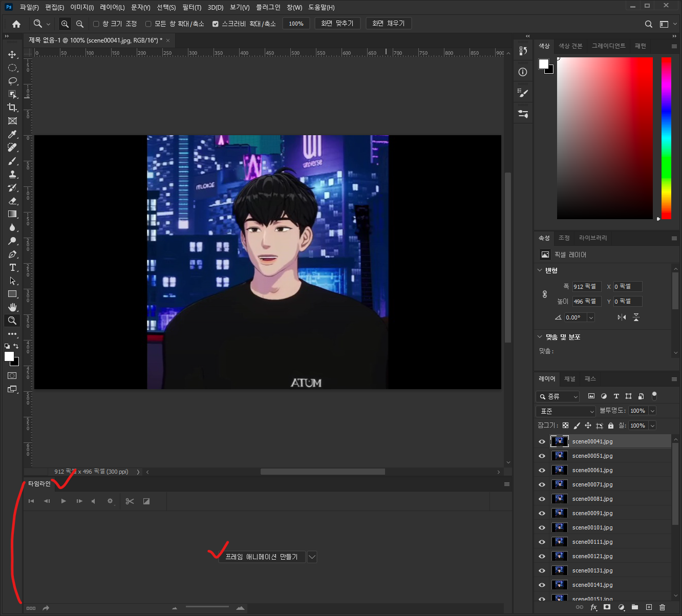Click the hue spectrum color bar
Screen dimensions: 682x616
click(x=666, y=138)
